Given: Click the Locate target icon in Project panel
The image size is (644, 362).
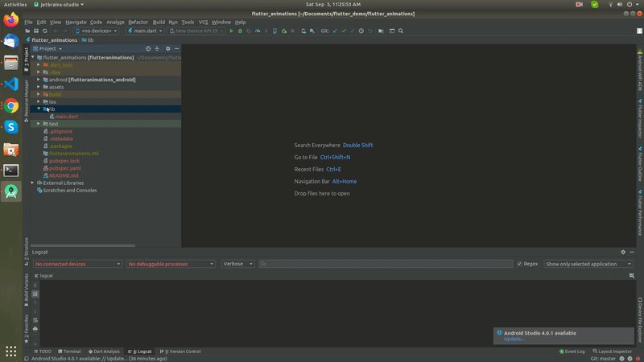Looking at the screenshot, I should click(148, 48).
